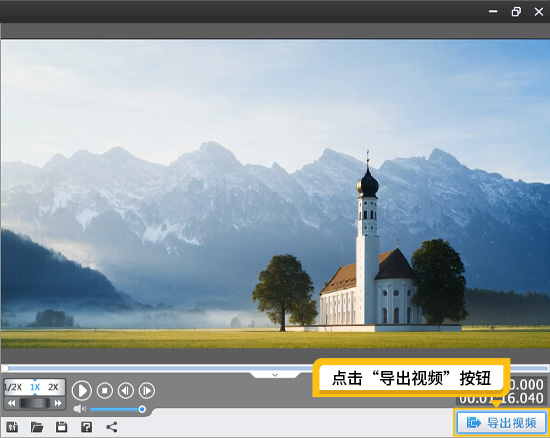Click the rewind double-arrow on speed wheel
This screenshot has height=438, width=550.
pyautogui.click(x=12, y=403)
